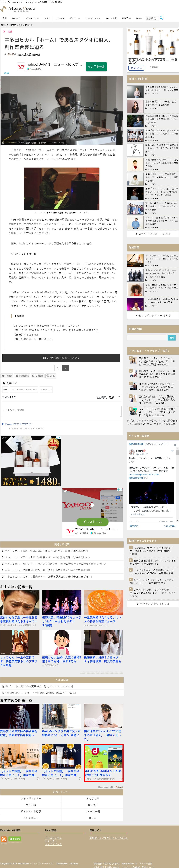Open the インタビュー menu item
Screen dimensions: 179x868
click(32, 18)
